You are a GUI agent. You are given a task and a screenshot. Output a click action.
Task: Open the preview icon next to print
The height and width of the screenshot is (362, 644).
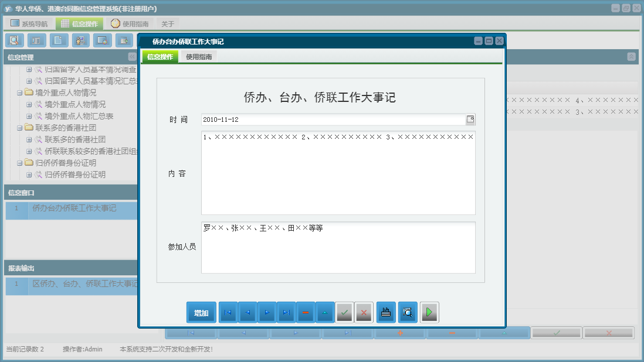coord(407,312)
